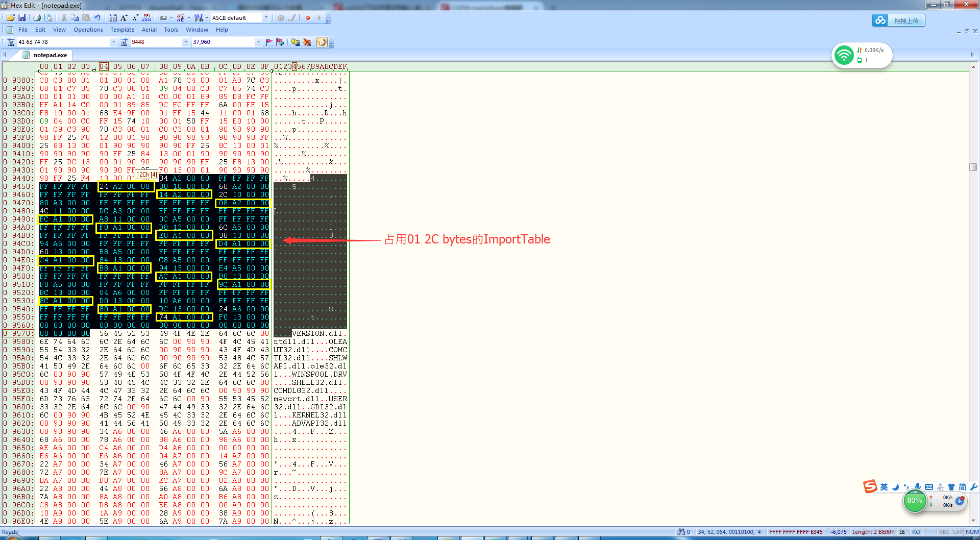Toggle RO read-only indicator in status bar
980x540 pixels.
click(x=916, y=532)
